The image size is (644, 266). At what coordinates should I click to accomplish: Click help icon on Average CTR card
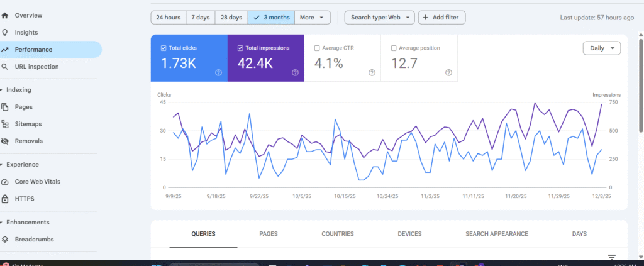coord(372,72)
